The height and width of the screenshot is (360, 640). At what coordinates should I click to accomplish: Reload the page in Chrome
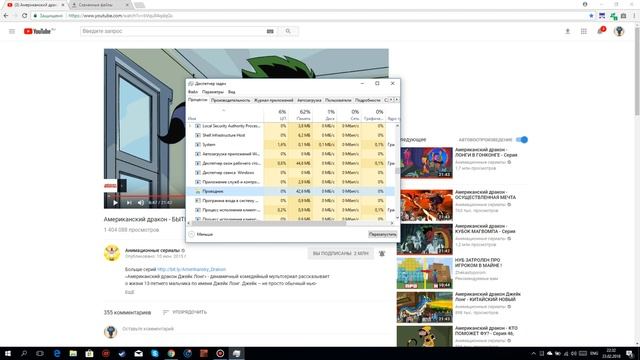click(24, 16)
